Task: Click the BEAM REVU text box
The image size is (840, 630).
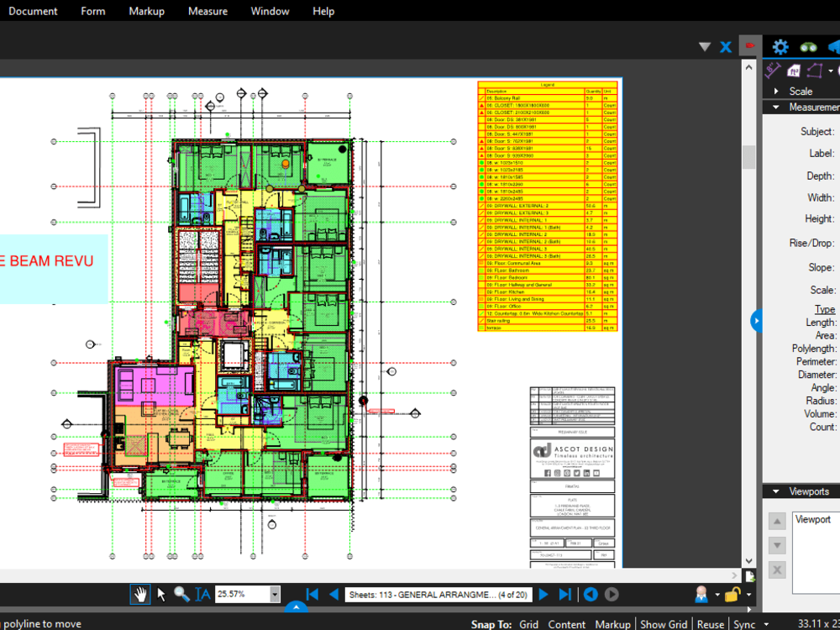Action: 54,269
